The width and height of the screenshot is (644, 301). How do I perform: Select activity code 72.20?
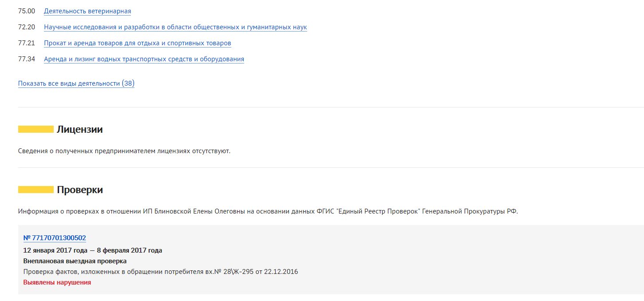[x=26, y=27]
